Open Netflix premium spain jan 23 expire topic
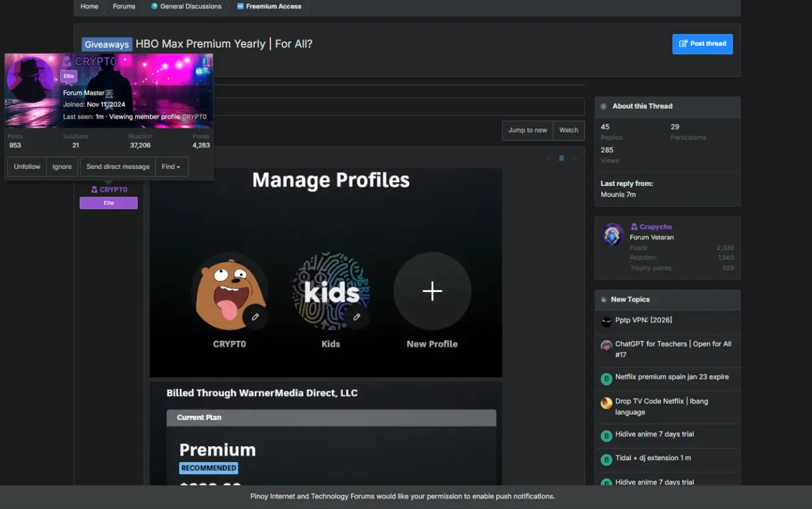Viewport: 812px width, 509px height. [x=672, y=376]
